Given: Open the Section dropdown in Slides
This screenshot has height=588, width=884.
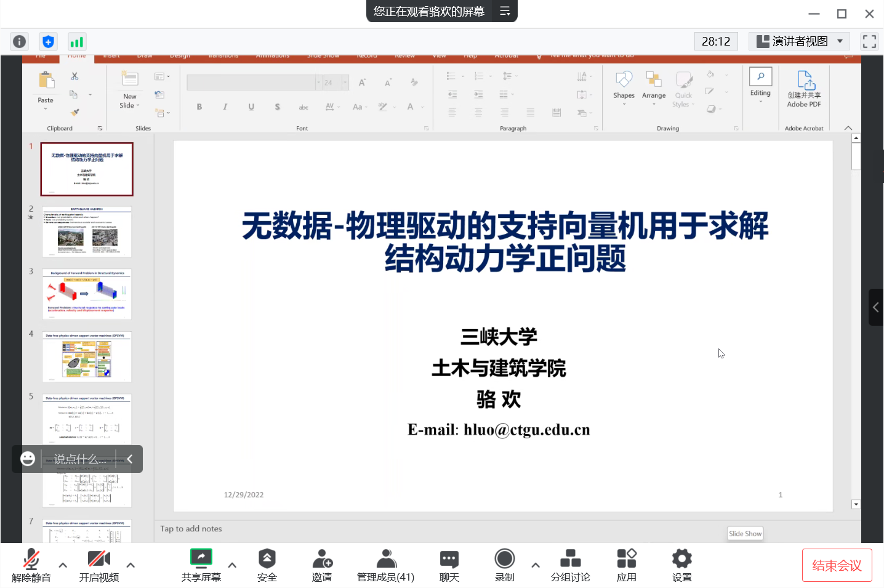Looking at the screenshot, I should (162, 113).
